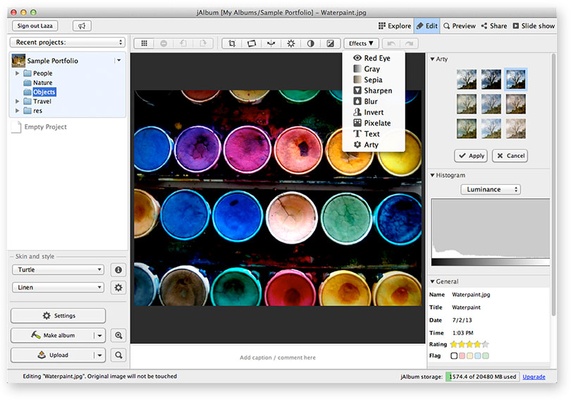Click the rotate right toolbar icon

(203, 43)
